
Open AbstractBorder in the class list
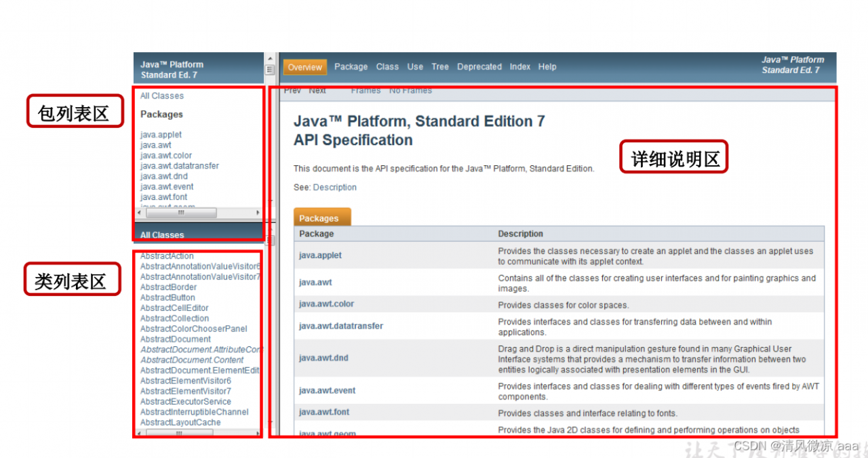click(x=169, y=287)
